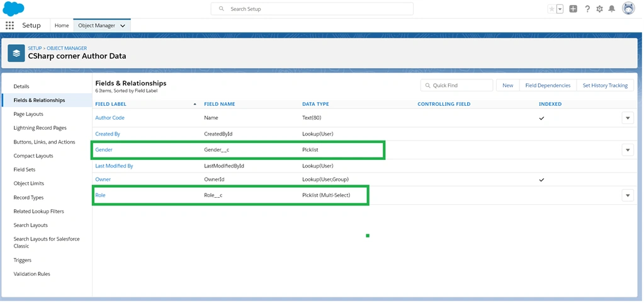This screenshot has height=303, width=644.
Task: Open the Role row action menu
Action: pyautogui.click(x=628, y=195)
